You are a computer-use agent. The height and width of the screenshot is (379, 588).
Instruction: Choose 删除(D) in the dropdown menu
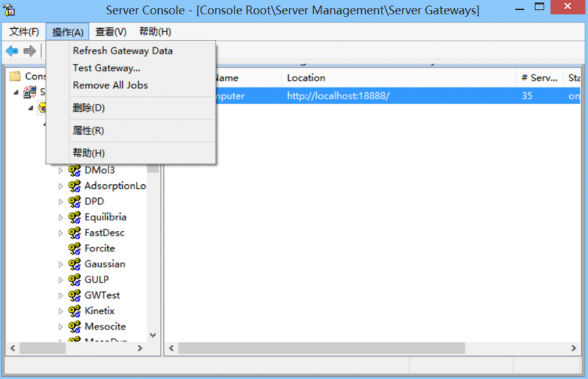131,108
